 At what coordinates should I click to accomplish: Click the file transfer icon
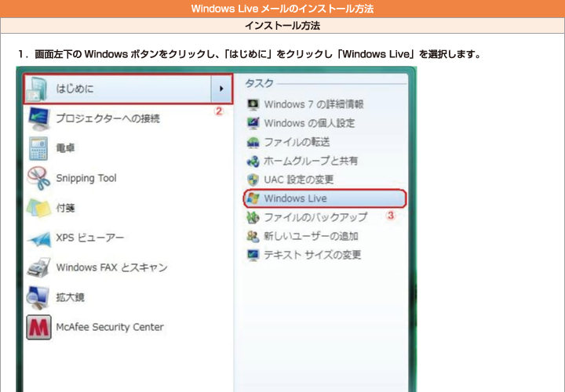(x=253, y=142)
